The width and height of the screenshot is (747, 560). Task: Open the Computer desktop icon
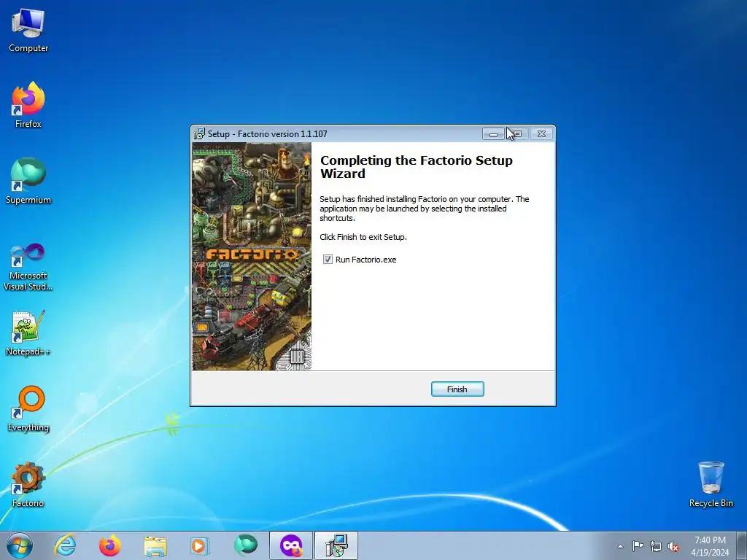click(x=28, y=30)
